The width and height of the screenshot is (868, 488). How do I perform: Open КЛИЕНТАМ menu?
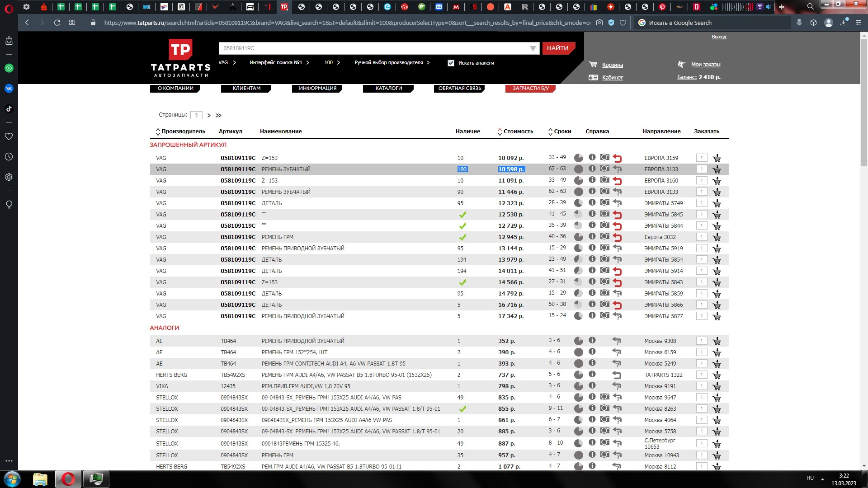(246, 89)
